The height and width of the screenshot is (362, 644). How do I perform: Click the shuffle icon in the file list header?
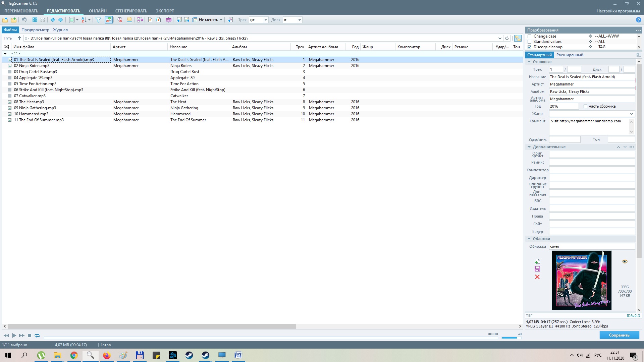tap(6, 47)
